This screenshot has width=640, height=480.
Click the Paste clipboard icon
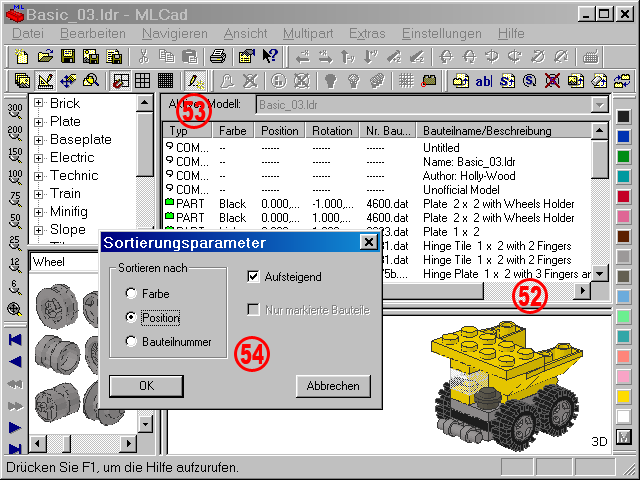189,56
